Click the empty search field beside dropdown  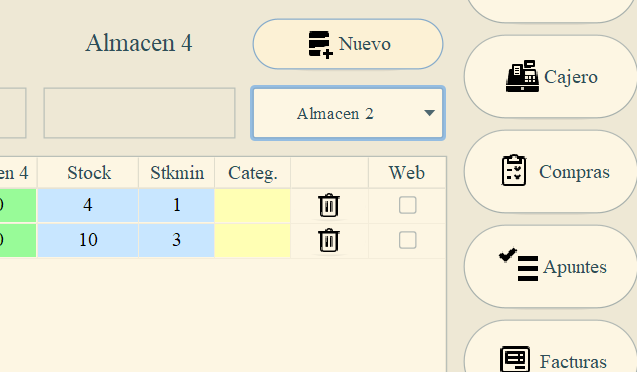pos(139,113)
